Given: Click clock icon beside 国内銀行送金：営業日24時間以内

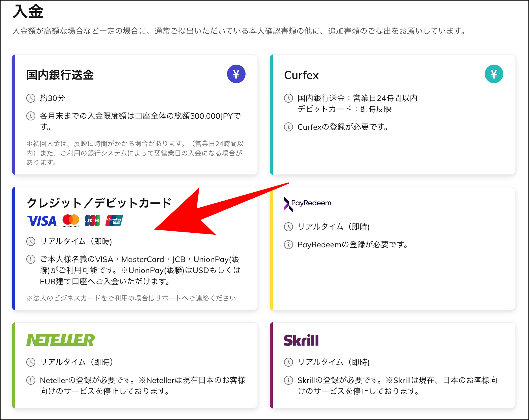Looking at the screenshot, I should [288, 98].
